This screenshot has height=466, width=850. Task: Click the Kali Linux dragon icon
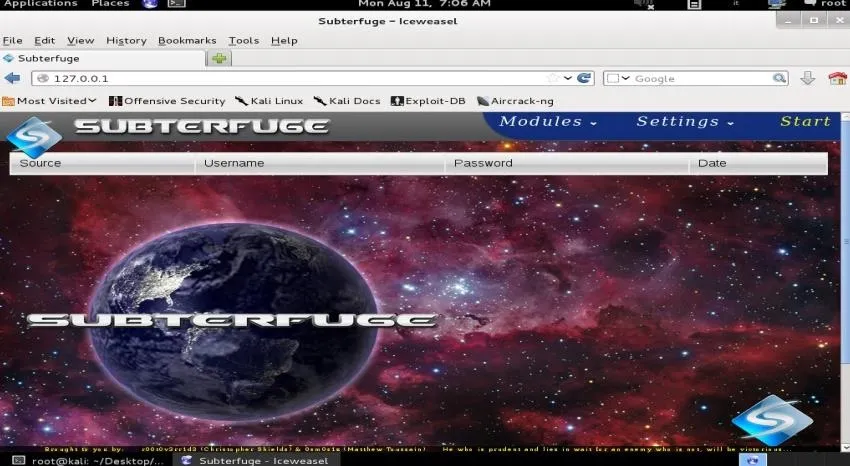coord(241,101)
